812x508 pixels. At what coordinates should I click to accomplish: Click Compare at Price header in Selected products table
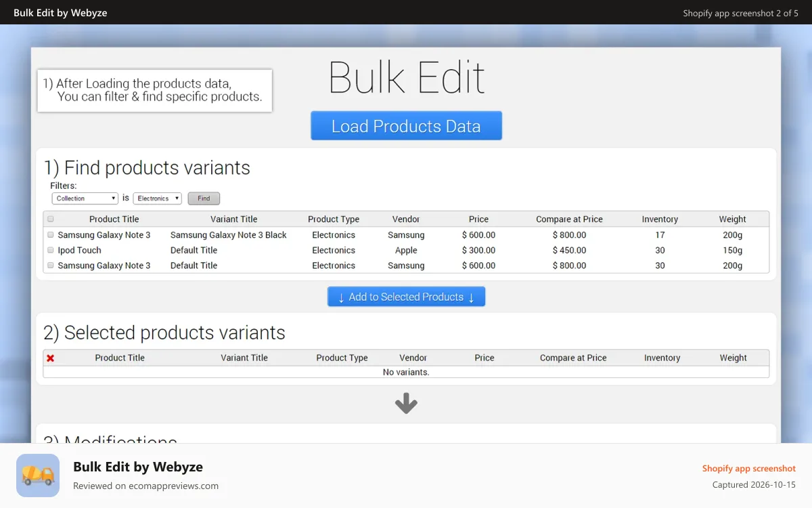[573, 358]
